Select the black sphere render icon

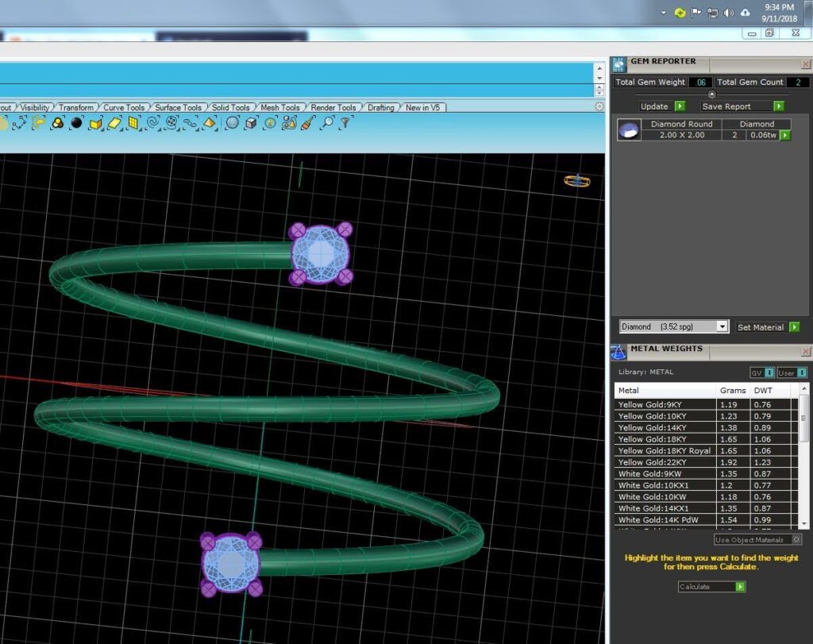click(x=77, y=123)
